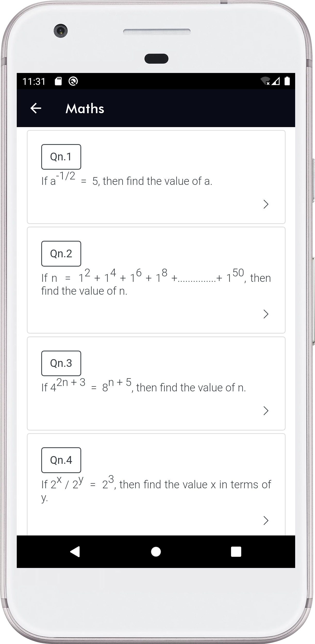Tap the back arrow in Maths header
This screenshot has width=315, height=644.
click(x=36, y=108)
